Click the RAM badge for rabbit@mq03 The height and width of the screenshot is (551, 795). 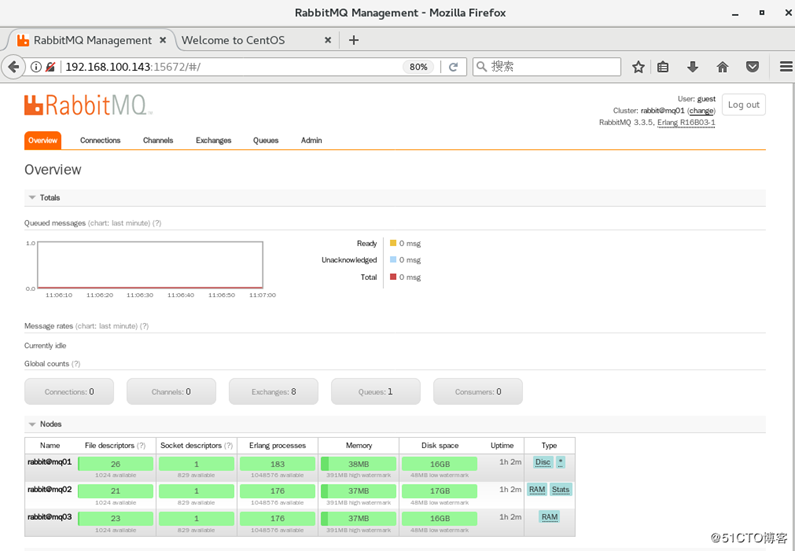coord(549,517)
